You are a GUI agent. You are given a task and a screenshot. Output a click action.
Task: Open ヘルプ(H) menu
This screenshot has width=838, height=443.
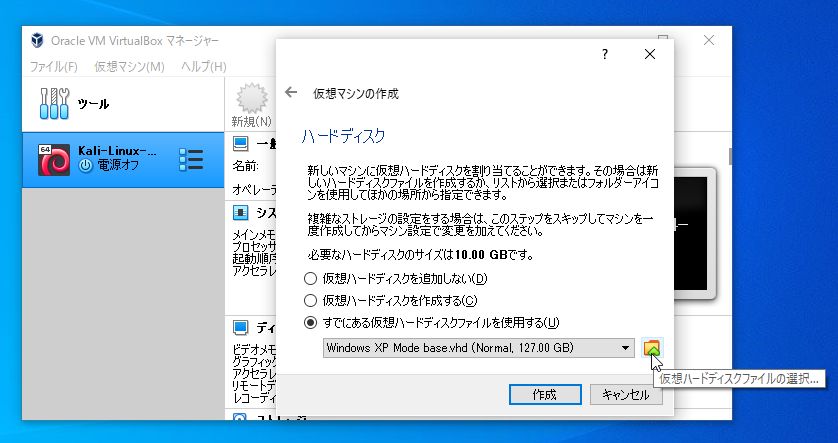[204, 67]
